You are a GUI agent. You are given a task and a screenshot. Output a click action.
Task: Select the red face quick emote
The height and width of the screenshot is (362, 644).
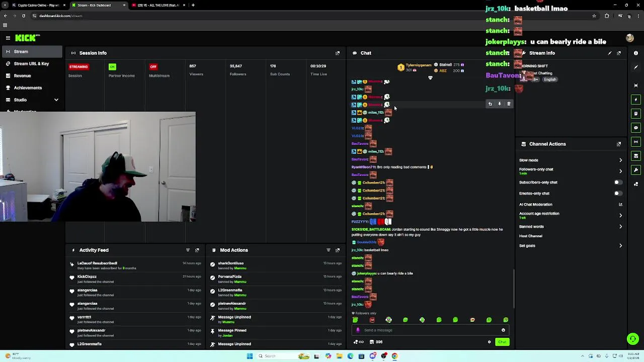pyautogui.click(x=372, y=320)
